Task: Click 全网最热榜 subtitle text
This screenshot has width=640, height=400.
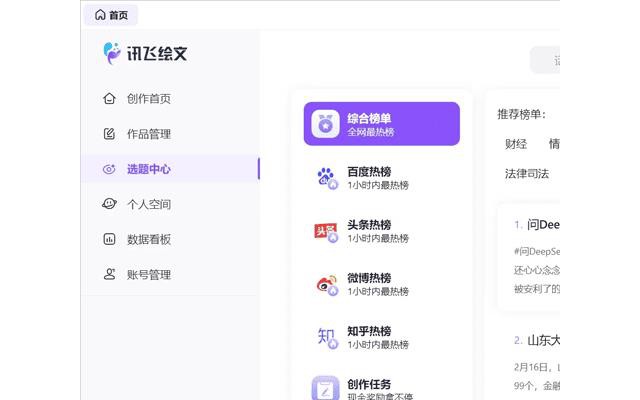Action: (x=371, y=132)
